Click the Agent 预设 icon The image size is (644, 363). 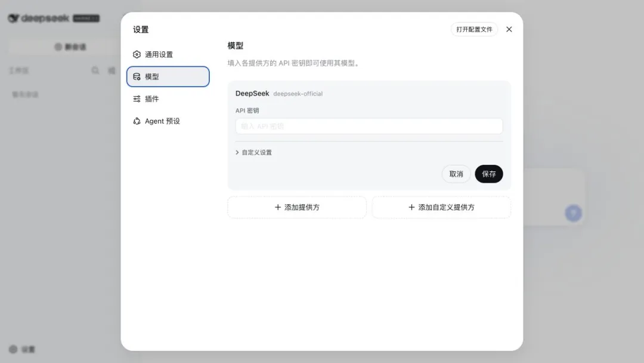click(137, 121)
